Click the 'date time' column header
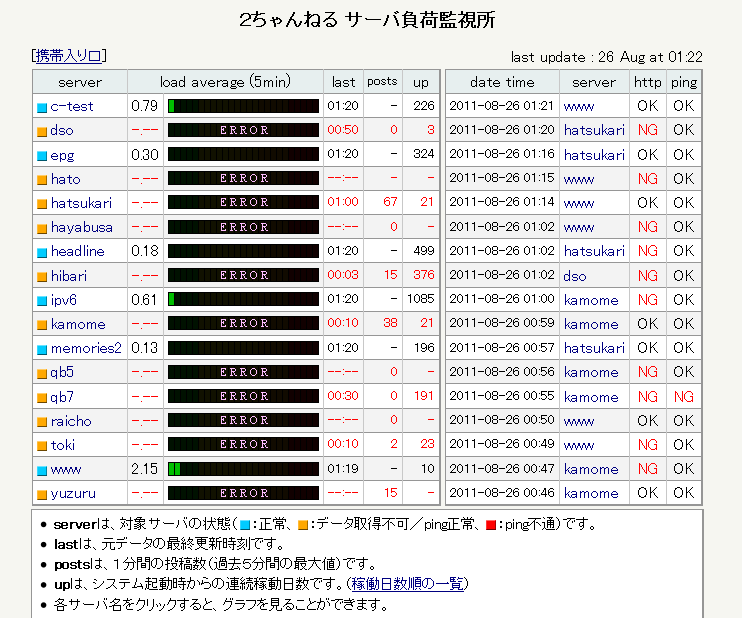This screenshot has width=742, height=618. pos(502,82)
